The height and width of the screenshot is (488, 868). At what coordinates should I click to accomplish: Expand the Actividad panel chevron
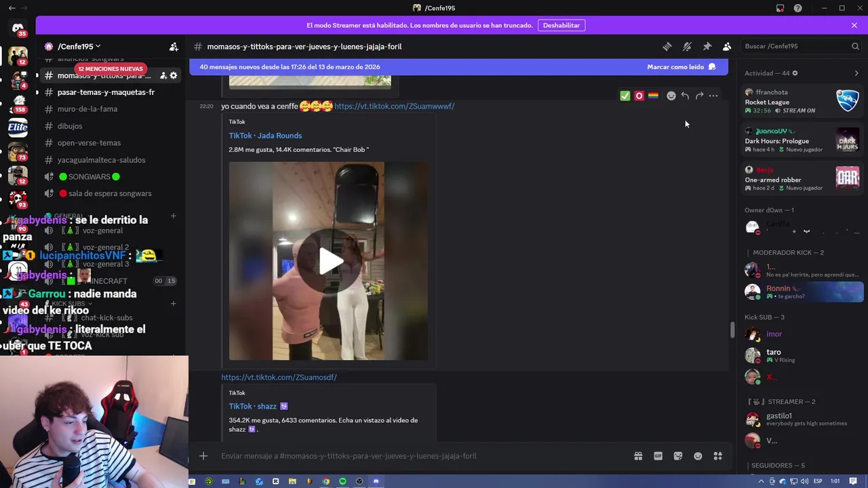click(856, 73)
